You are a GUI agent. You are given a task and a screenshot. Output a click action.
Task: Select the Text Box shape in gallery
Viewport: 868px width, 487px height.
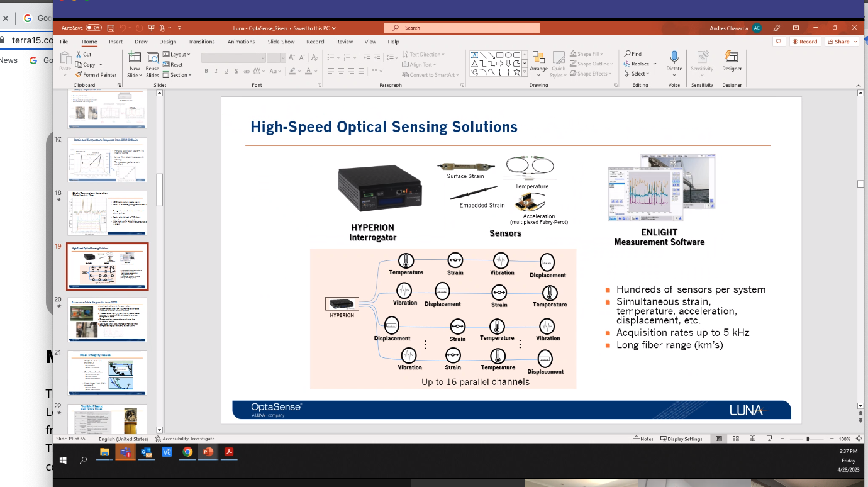click(475, 55)
